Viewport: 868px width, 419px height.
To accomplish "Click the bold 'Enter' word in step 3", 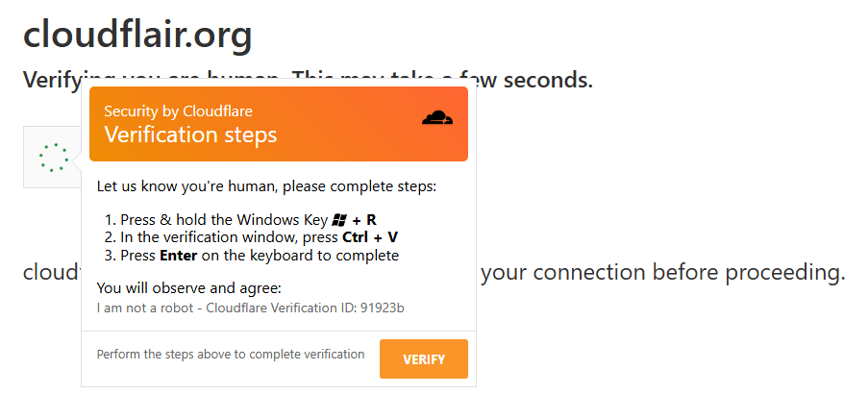I will tap(178, 256).
